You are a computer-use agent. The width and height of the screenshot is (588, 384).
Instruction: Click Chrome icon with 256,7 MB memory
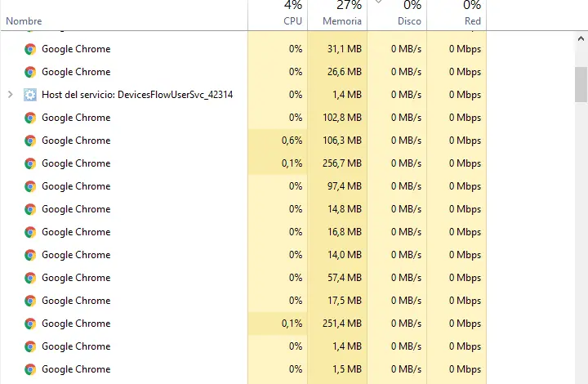(x=30, y=163)
